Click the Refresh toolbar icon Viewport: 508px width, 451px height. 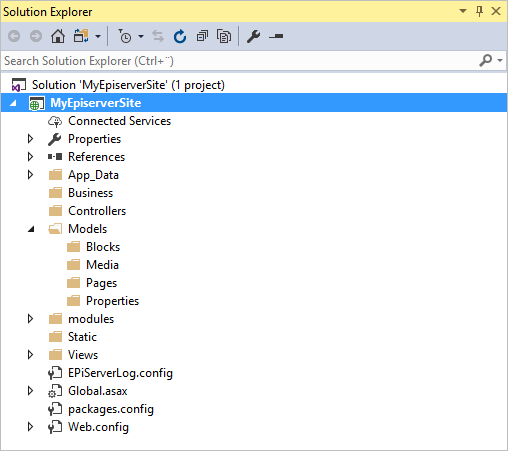click(x=180, y=36)
